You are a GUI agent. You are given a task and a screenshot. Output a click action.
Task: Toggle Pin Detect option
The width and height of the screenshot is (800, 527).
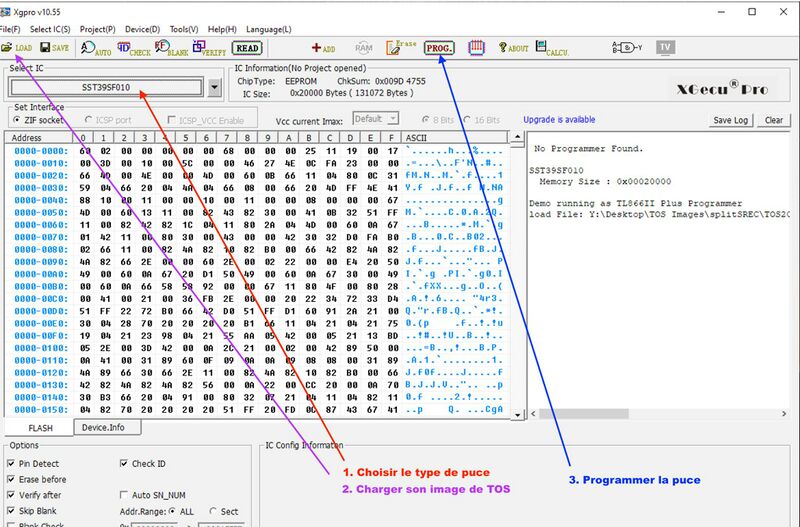point(33,464)
